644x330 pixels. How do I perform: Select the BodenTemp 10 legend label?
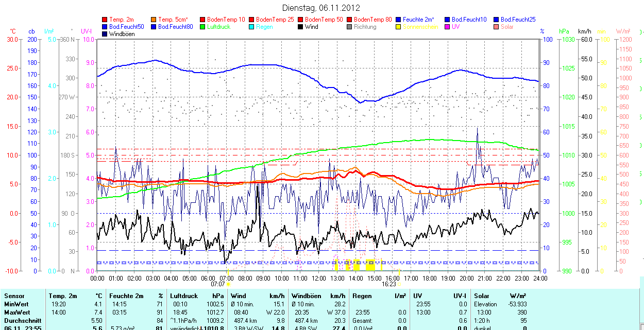[226, 20]
